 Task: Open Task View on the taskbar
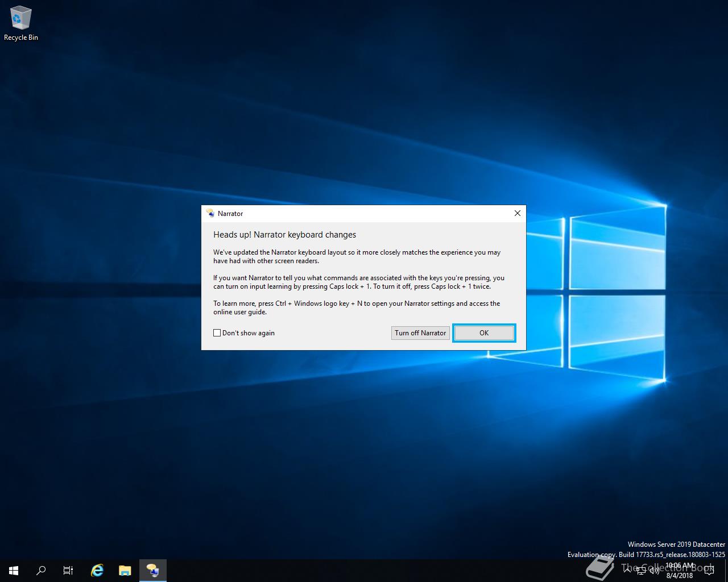68,571
